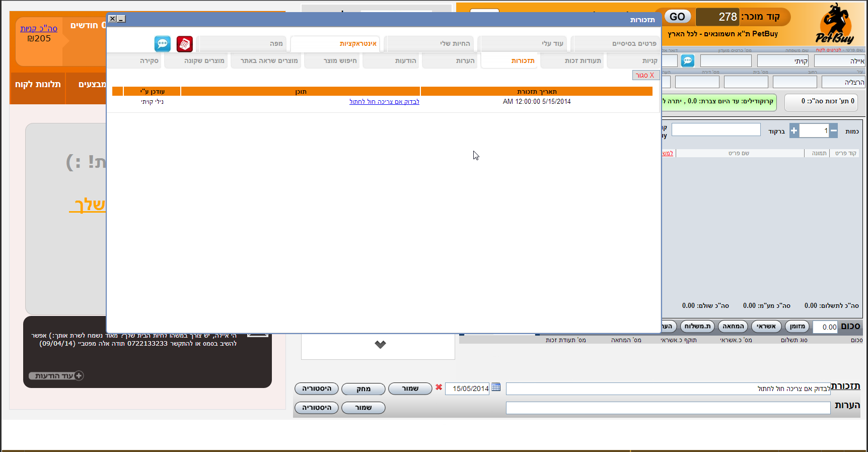Click the red calculator icon in the dialog
The image size is (868, 452).
185,44
